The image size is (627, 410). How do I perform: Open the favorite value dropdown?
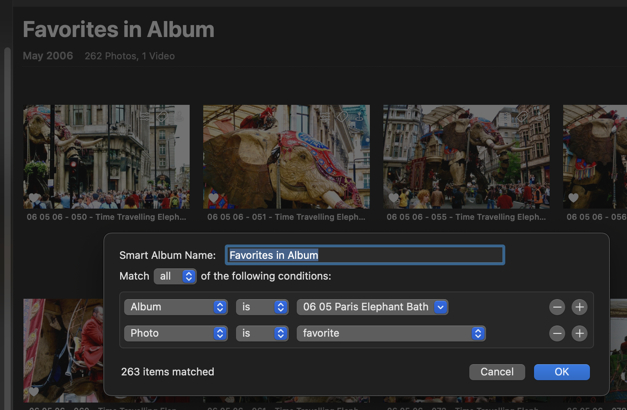coord(391,333)
